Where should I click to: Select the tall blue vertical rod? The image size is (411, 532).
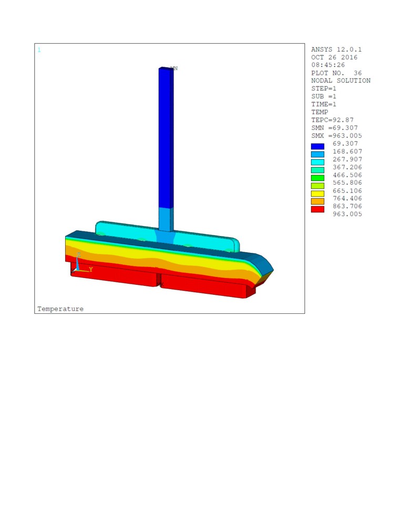166,137
